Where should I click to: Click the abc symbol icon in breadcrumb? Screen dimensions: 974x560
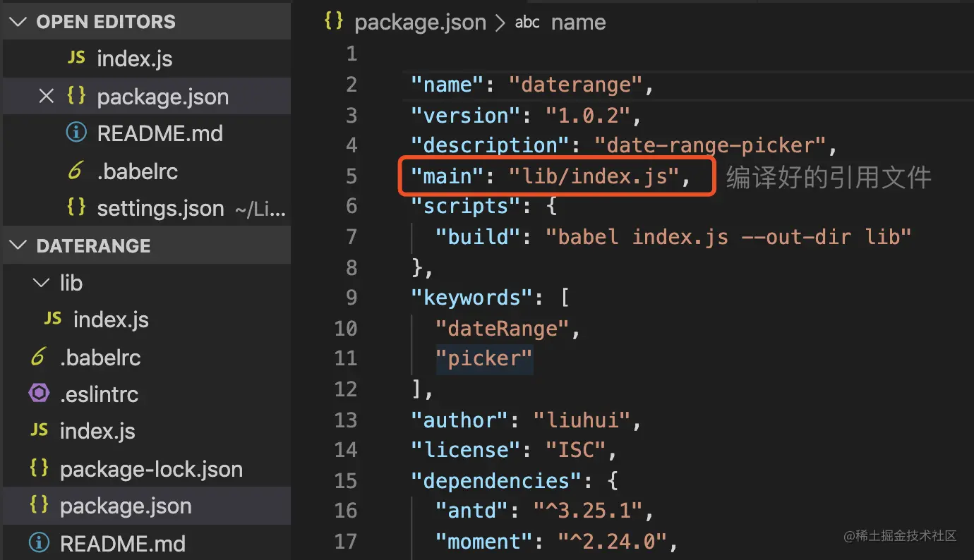[527, 23]
